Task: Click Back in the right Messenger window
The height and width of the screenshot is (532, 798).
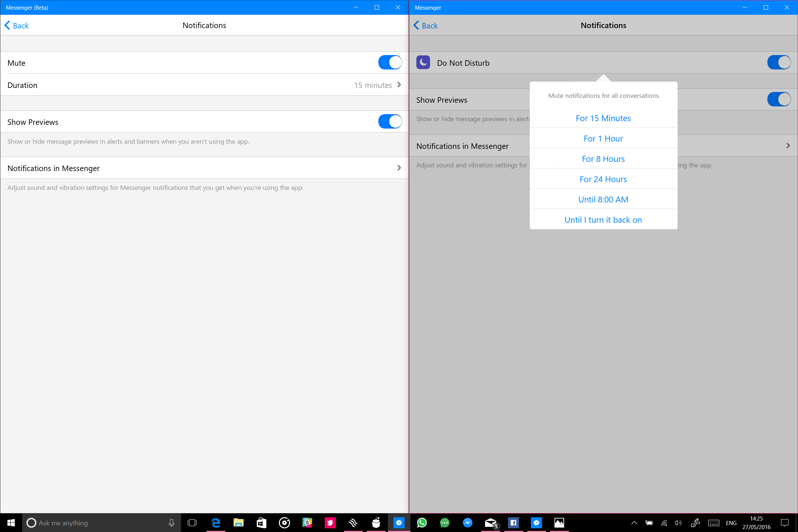Action: click(426, 25)
